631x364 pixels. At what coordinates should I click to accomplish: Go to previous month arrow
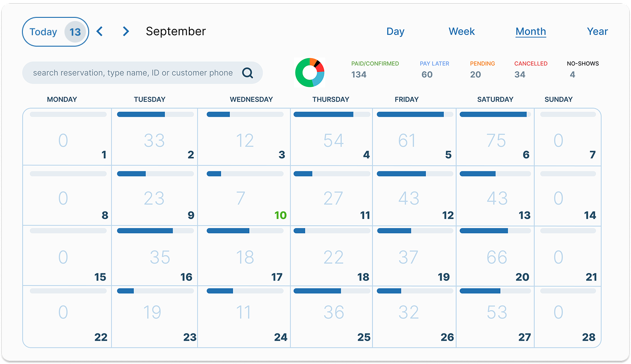pyautogui.click(x=100, y=31)
